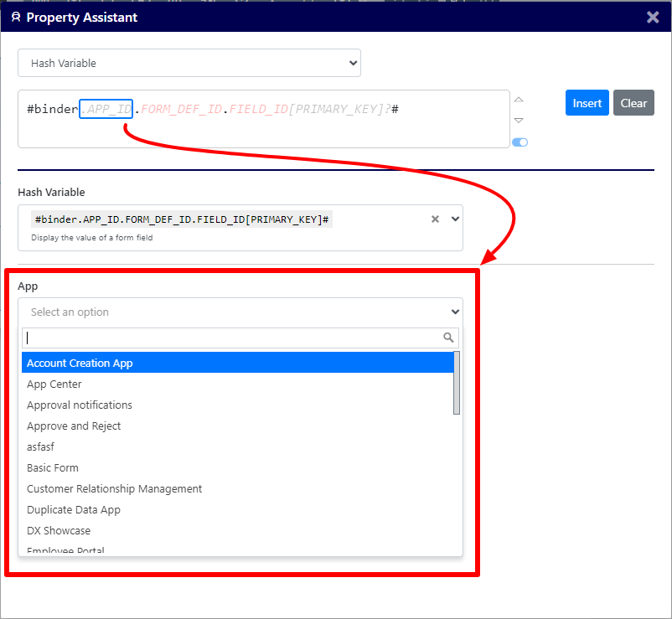Open the Hash Variable type dropdown at top
The image size is (672, 619).
[x=189, y=63]
